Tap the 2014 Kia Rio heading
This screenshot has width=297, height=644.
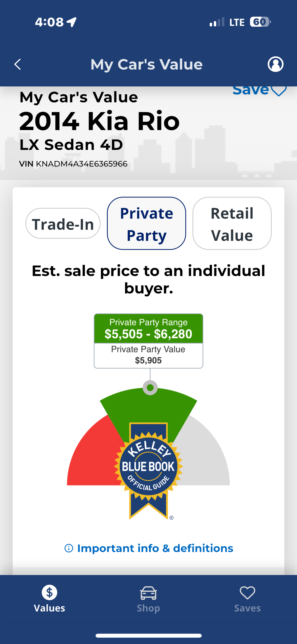100,121
